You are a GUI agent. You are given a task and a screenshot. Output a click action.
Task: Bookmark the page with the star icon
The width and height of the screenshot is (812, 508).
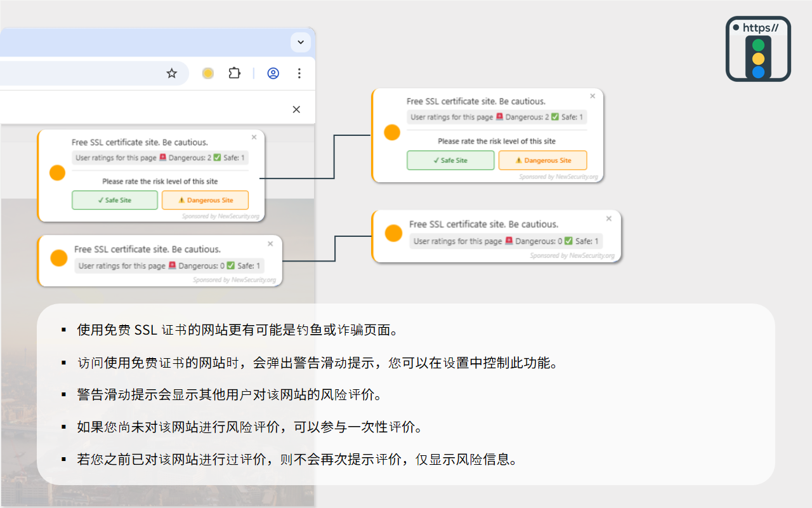pyautogui.click(x=171, y=73)
